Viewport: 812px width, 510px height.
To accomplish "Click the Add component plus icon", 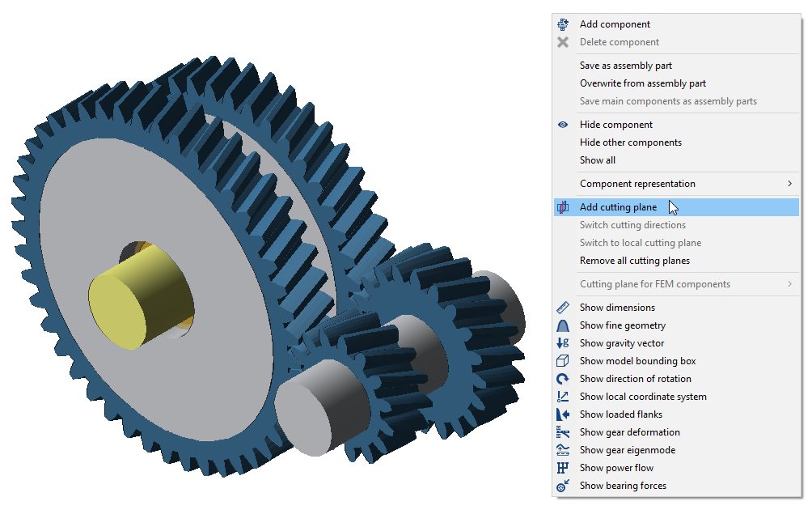I will coord(563,24).
